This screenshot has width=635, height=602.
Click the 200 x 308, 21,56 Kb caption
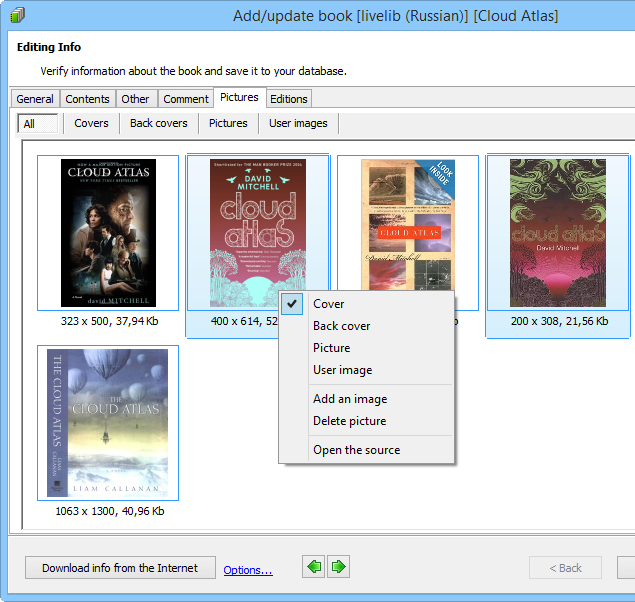point(559,321)
